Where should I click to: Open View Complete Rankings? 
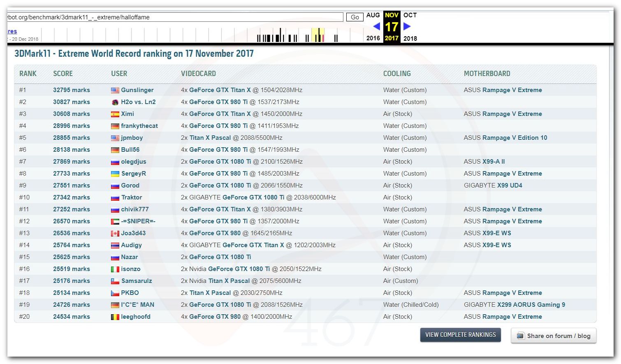(x=460, y=335)
